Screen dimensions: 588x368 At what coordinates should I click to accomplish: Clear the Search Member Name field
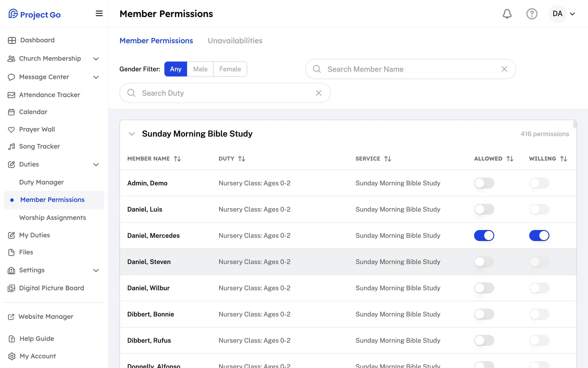tap(504, 69)
